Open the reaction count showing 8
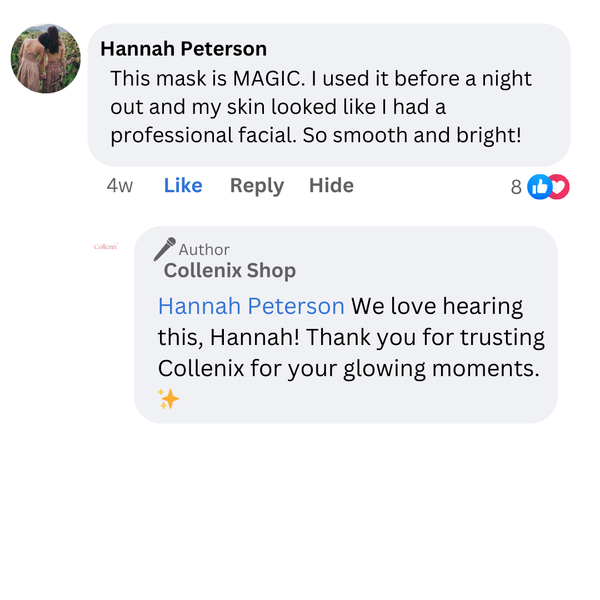 [516, 187]
